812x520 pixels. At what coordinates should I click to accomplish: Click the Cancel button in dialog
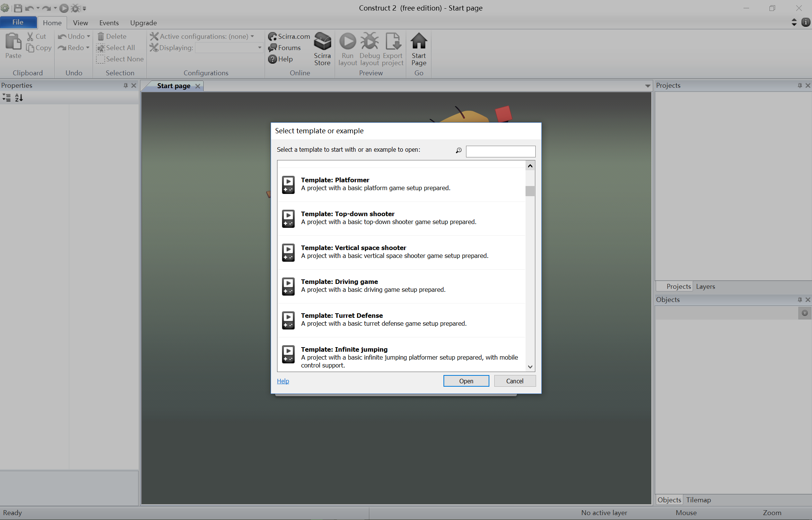point(515,381)
